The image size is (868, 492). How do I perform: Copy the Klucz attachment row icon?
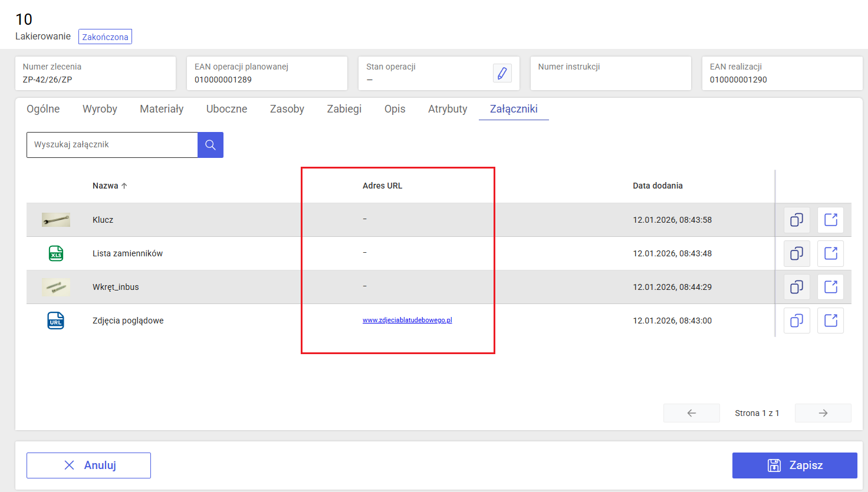(797, 220)
